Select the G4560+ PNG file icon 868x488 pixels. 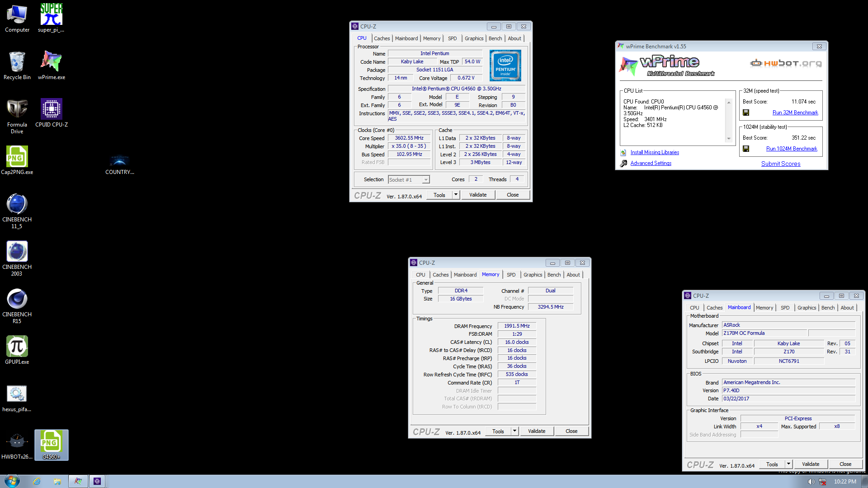51,445
